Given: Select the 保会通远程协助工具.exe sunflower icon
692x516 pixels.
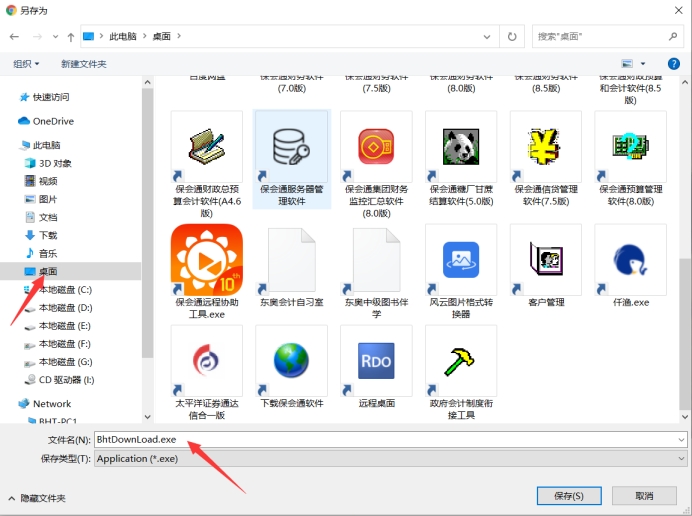Looking at the screenshot, I should tap(207, 260).
